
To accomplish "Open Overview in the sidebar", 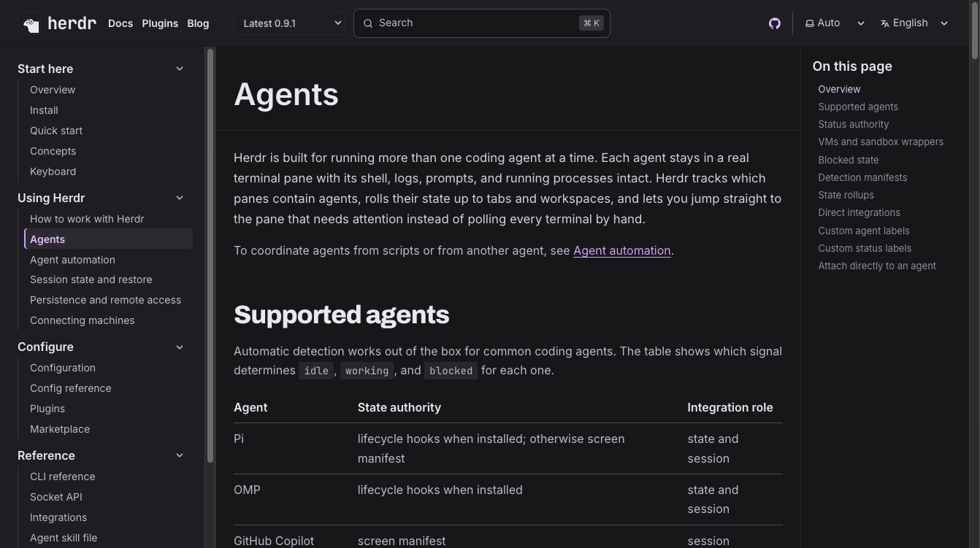I will tap(53, 90).
